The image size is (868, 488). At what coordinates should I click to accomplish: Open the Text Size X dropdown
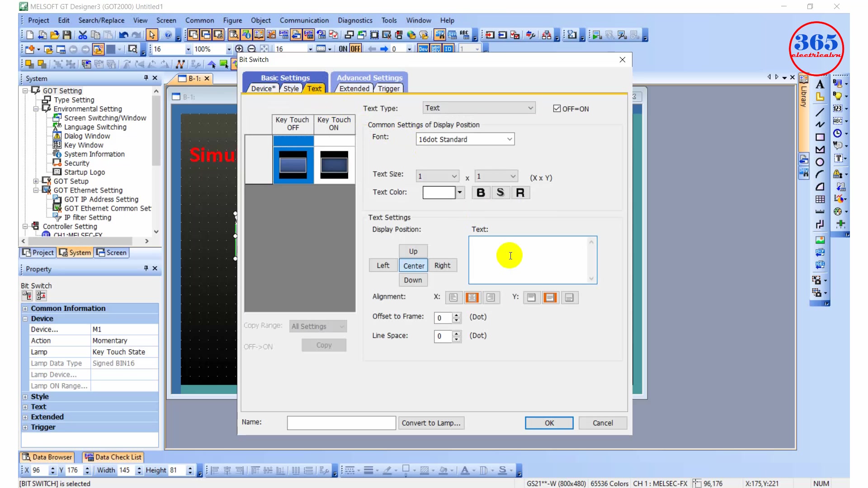click(438, 176)
